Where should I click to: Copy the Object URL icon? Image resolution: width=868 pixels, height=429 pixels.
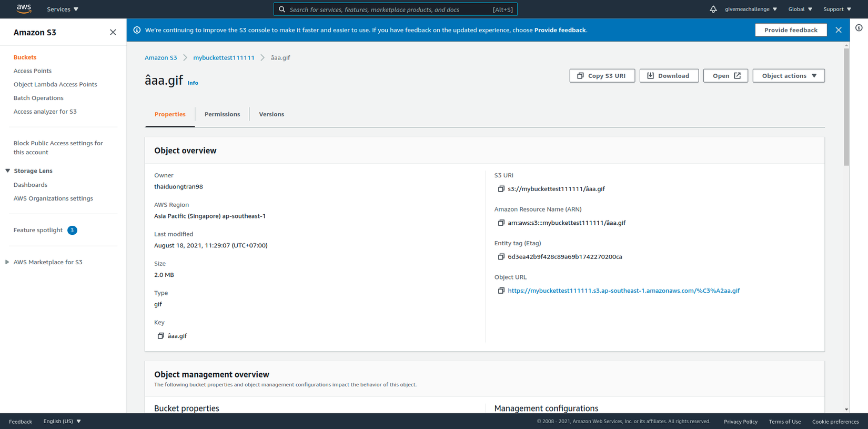pos(501,291)
